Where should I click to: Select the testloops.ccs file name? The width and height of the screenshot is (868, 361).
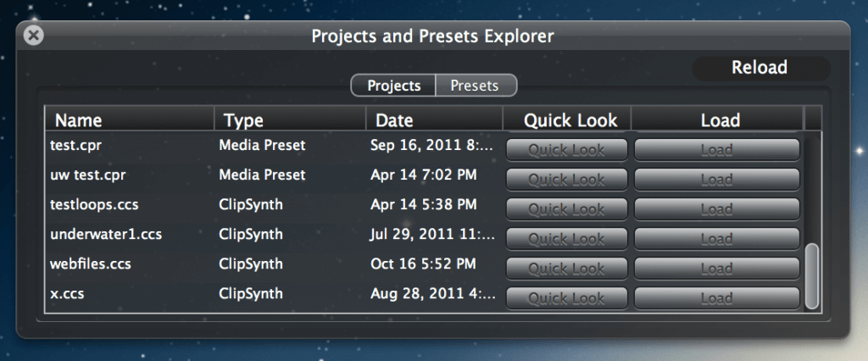pyautogui.click(x=94, y=205)
